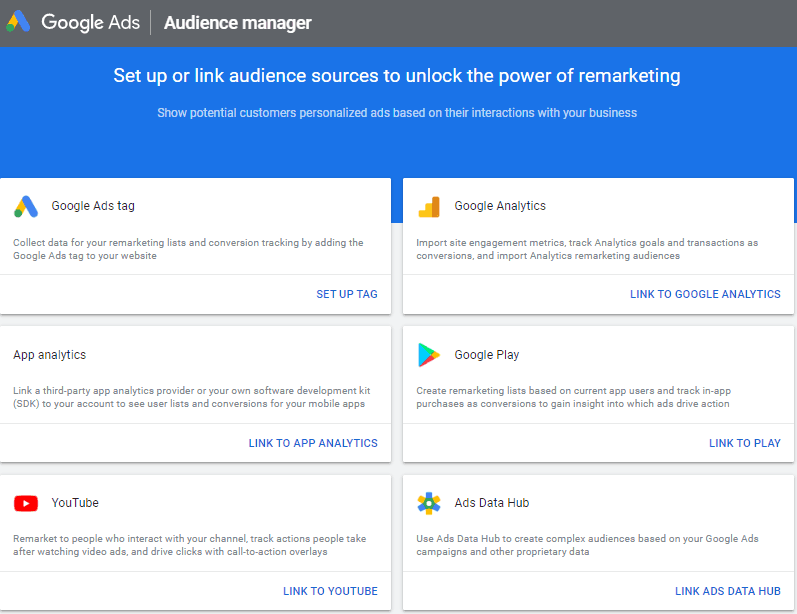Viewport: 797px width, 614px height.
Task: Click the Google Ads wordmark in header
Action: pyautogui.click(x=90, y=22)
